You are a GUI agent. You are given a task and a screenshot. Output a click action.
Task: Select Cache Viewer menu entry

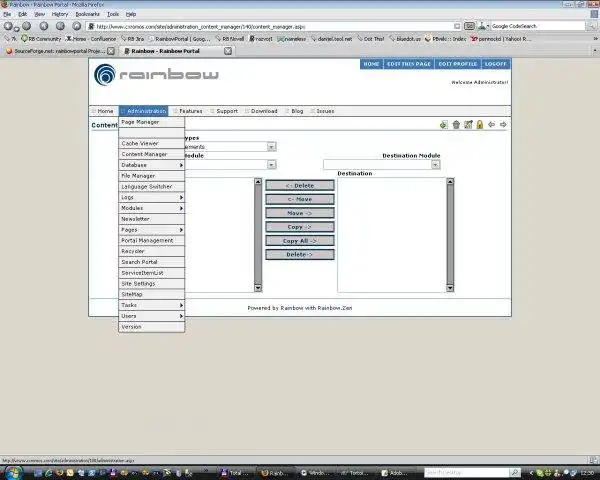[x=152, y=144]
